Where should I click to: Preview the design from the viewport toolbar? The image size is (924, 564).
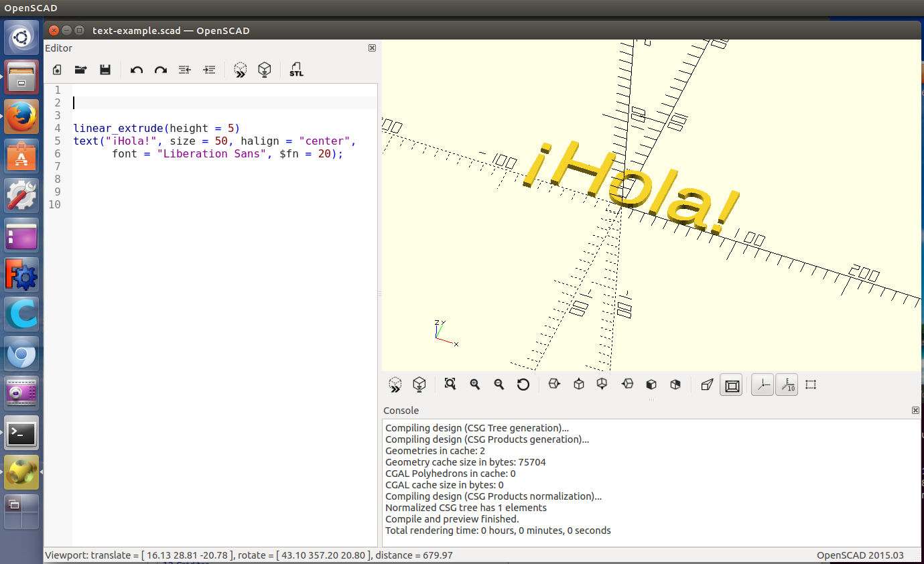(395, 384)
